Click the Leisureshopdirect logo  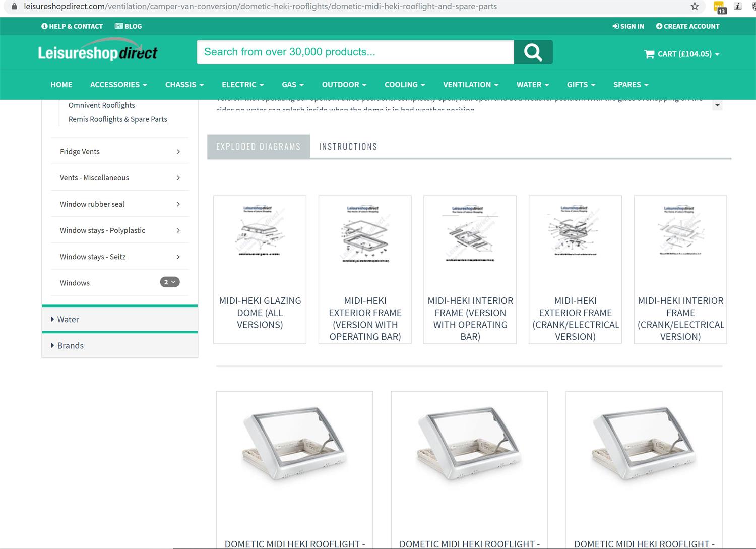click(98, 50)
